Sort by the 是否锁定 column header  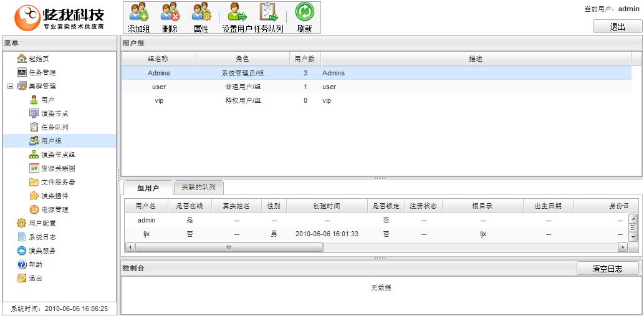tap(386, 206)
